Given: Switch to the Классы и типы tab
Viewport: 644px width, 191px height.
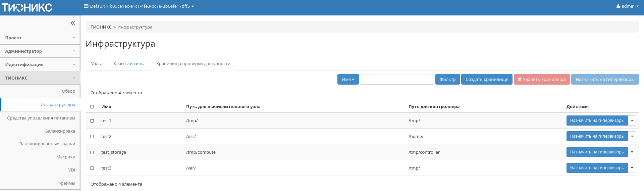Looking at the screenshot, I should point(129,64).
